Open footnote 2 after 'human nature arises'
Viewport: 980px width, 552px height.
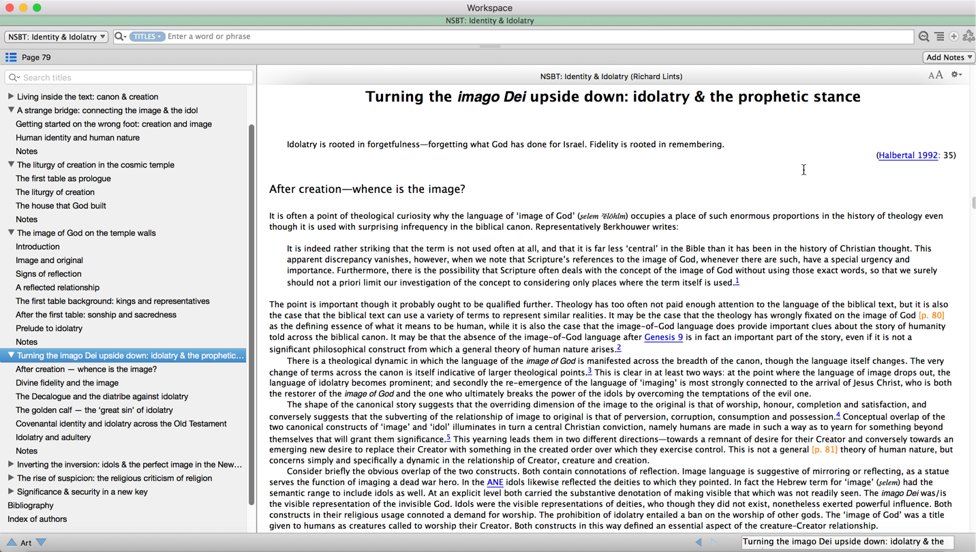coord(619,348)
